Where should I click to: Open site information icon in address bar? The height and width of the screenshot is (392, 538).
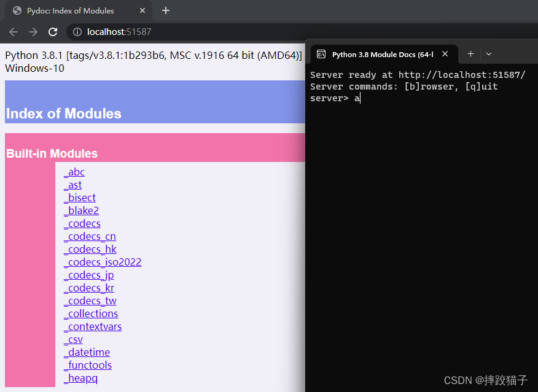pos(77,32)
